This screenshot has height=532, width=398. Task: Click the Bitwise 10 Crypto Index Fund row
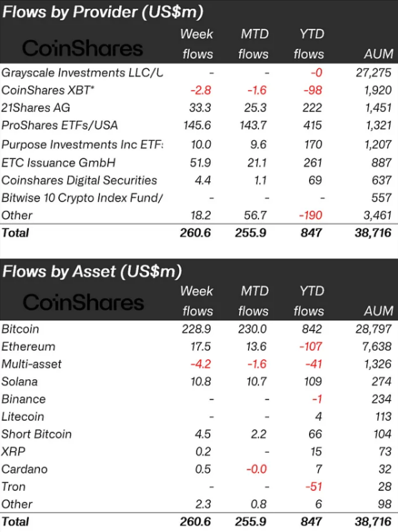tap(199, 198)
